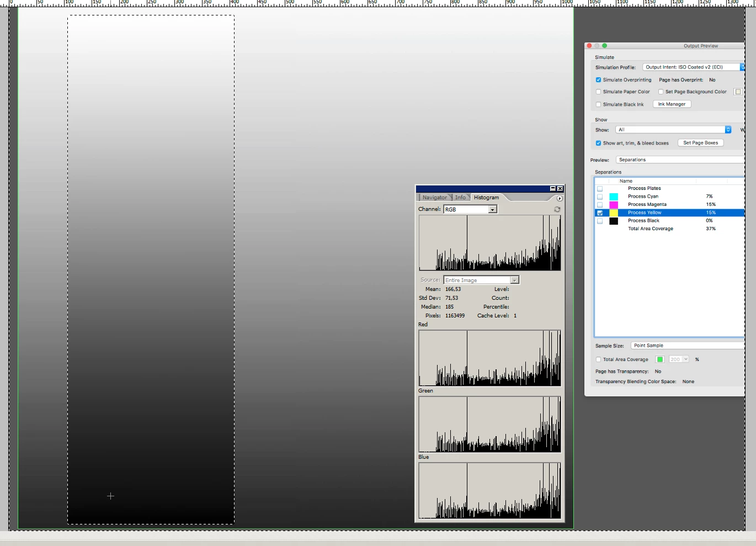Switch to the Navigator tab

[x=435, y=198]
